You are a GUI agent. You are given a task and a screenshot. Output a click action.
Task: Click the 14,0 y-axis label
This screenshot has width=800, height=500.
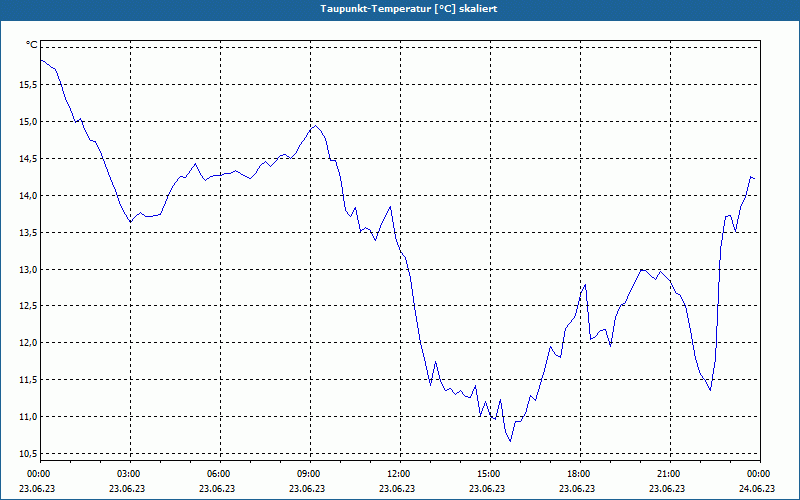tap(28, 195)
